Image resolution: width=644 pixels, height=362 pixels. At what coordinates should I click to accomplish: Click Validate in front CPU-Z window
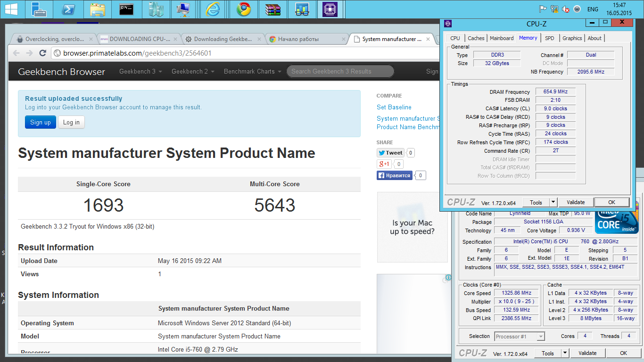tap(576, 202)
